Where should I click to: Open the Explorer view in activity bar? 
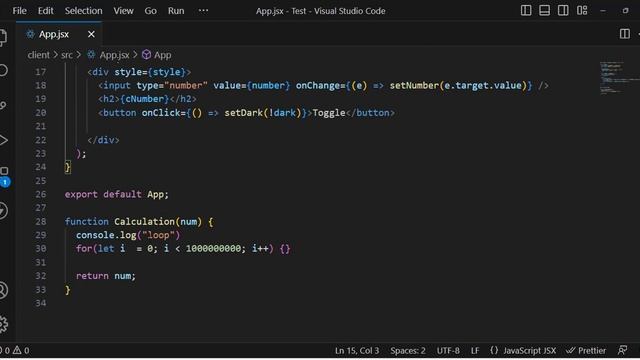(x=3, y=37)
